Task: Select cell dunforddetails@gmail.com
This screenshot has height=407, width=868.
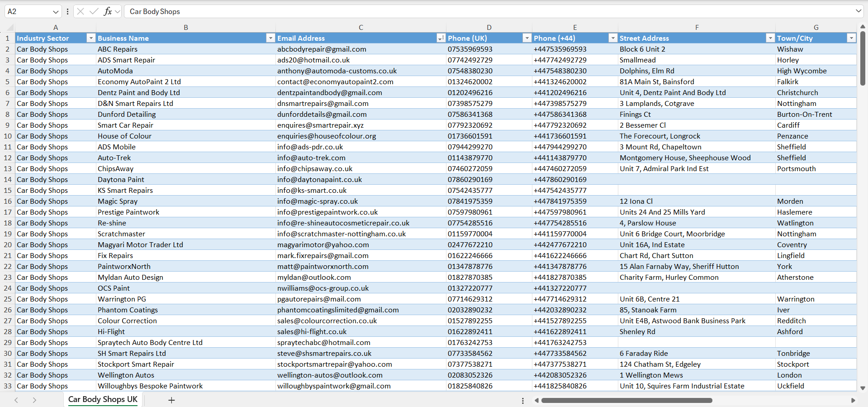Action: 361,114
